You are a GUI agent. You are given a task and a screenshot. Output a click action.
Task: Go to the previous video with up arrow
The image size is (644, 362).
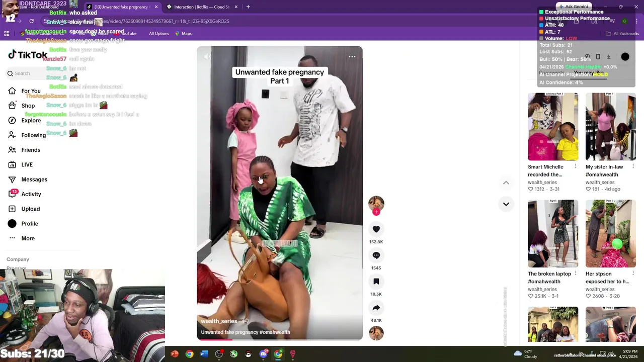click(x=506, y=183)
